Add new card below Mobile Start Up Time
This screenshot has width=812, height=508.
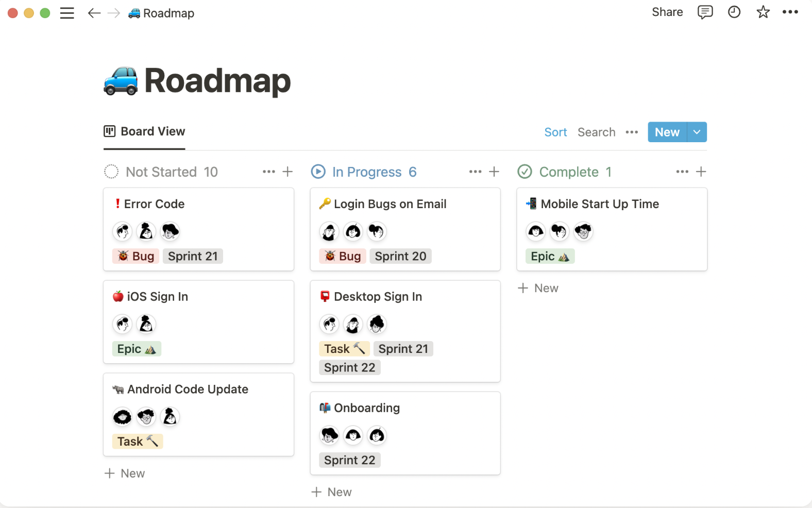coord(538,288)
